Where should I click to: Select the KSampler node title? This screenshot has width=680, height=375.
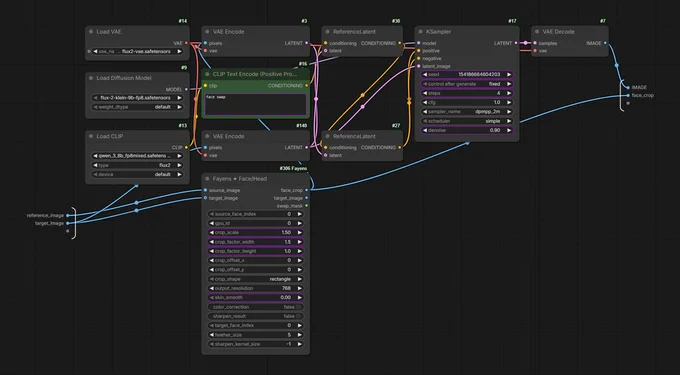(438, 32)
